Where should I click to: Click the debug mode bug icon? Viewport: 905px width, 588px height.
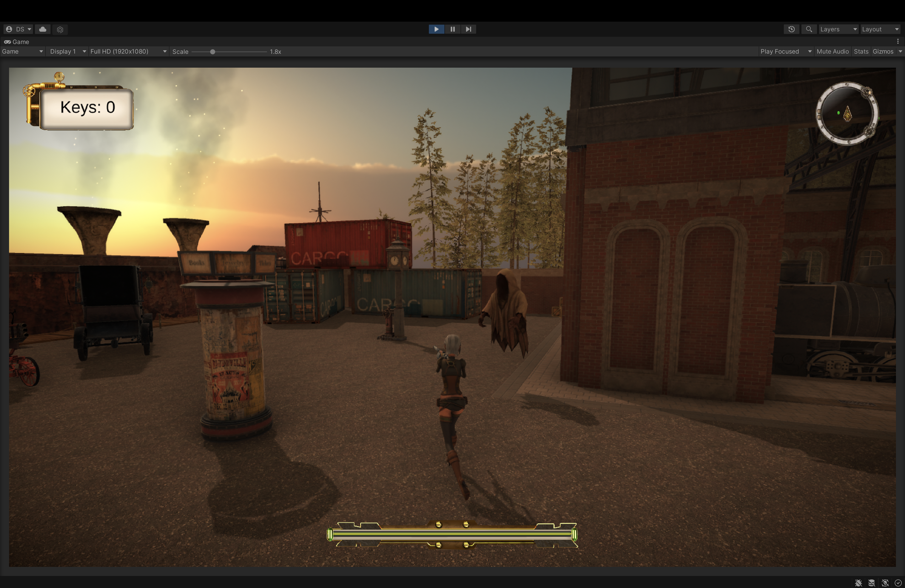point(858,583)
